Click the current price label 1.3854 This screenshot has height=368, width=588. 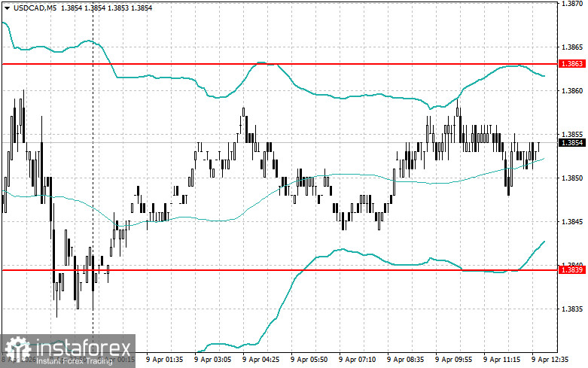(572, 142)
